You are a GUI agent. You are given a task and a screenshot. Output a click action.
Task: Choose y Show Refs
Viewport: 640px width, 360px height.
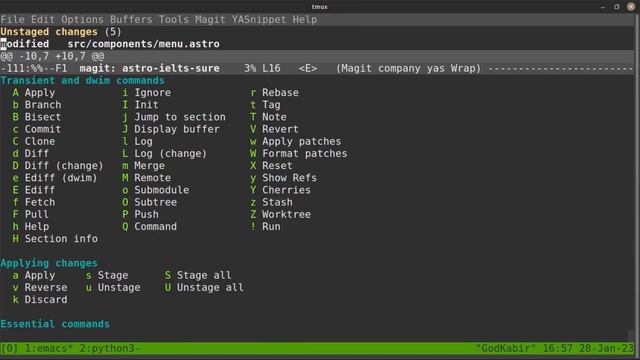point(283,178)
